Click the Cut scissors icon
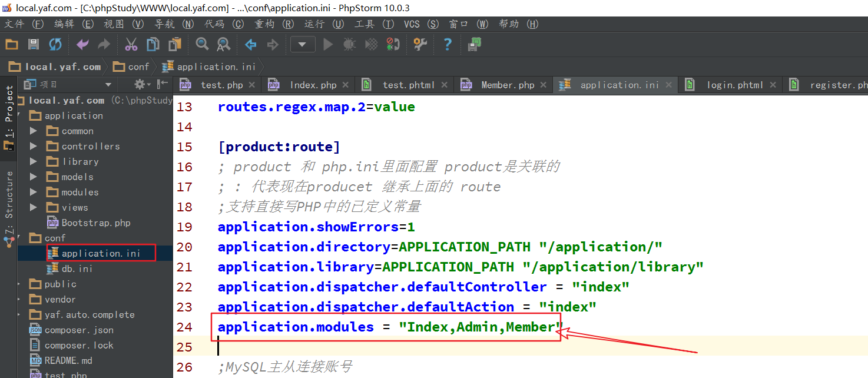This screenshot has width=868, height=378. [131, 44]
